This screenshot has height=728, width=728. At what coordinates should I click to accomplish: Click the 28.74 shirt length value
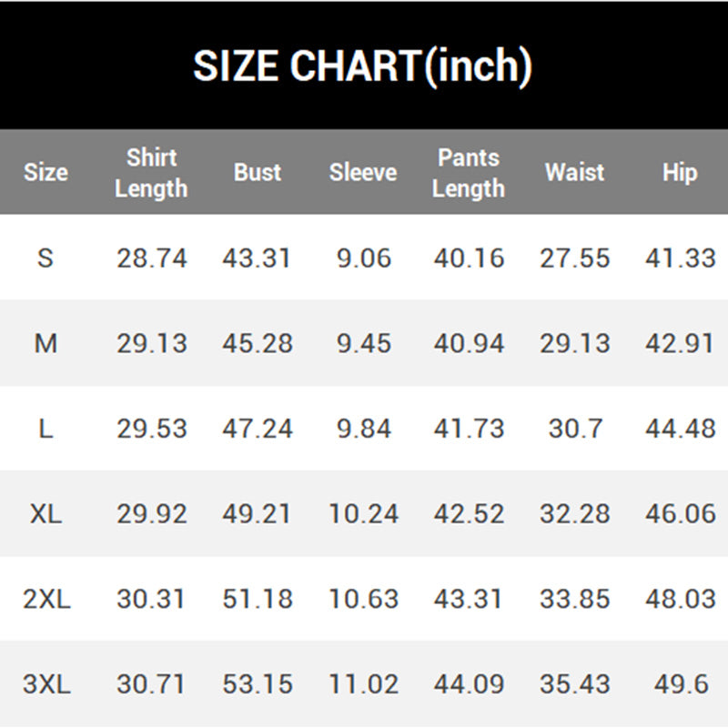(x=151, y=258)
